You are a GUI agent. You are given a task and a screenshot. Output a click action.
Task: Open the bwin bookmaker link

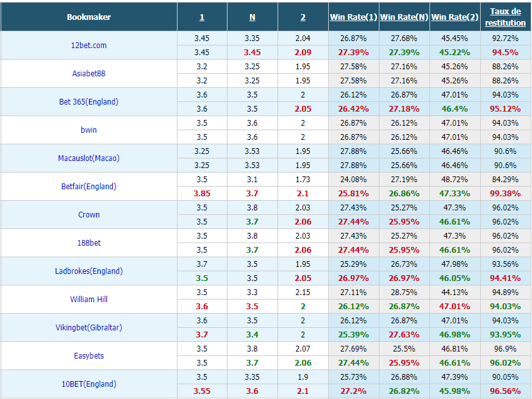[89, 130]
